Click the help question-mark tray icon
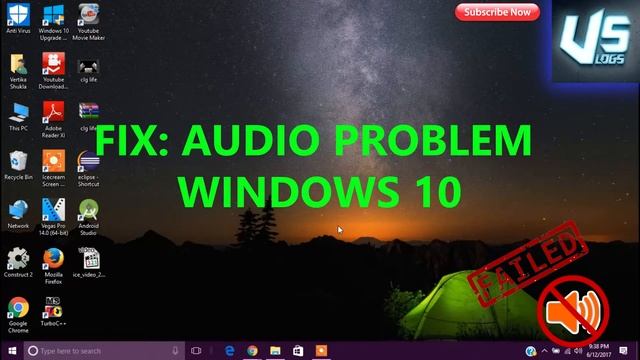 click(531, 351)
